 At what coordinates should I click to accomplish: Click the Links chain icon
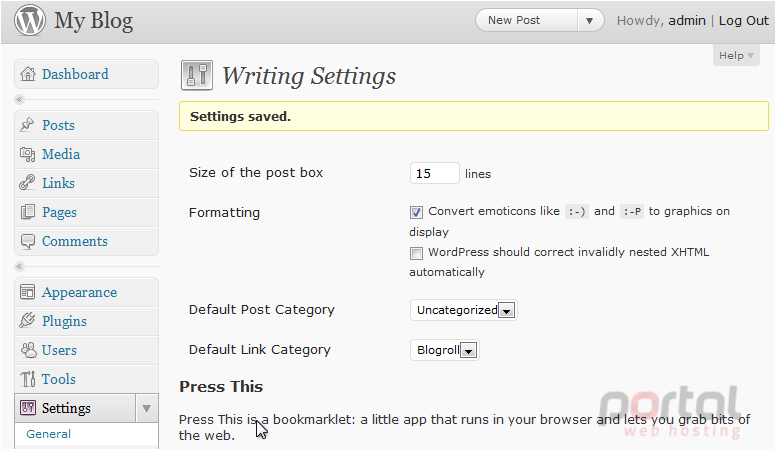(x=27, y=183)
